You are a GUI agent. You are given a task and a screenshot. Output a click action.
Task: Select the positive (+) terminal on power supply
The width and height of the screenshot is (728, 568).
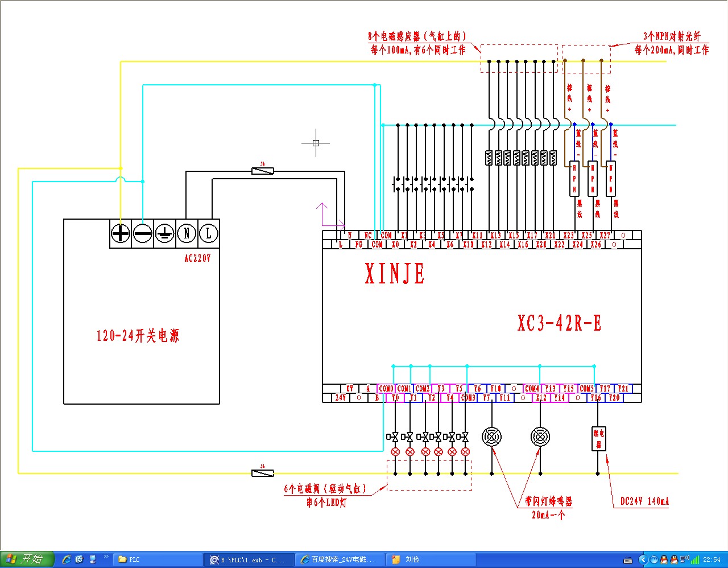[x=120, y=233]
